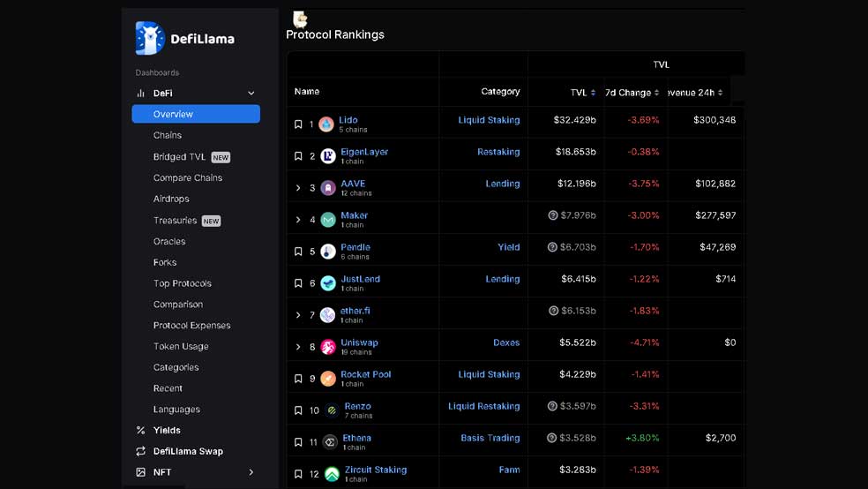
Task: Click the help icon beside Pendle TVL
Action: (x=552, y=247)
